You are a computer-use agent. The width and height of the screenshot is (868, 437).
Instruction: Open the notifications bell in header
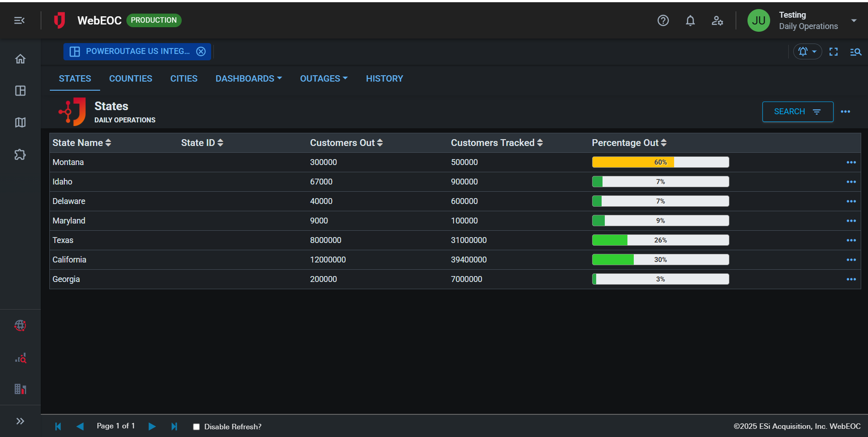pyautogui.click(x=690, y=20)
